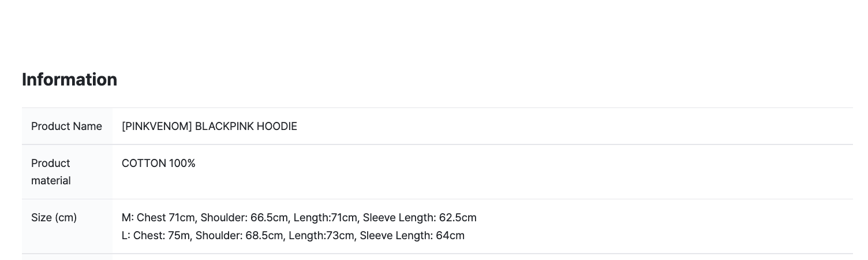Click the 100% text in material row
This screenshot has height=260, width=868.
182,163
